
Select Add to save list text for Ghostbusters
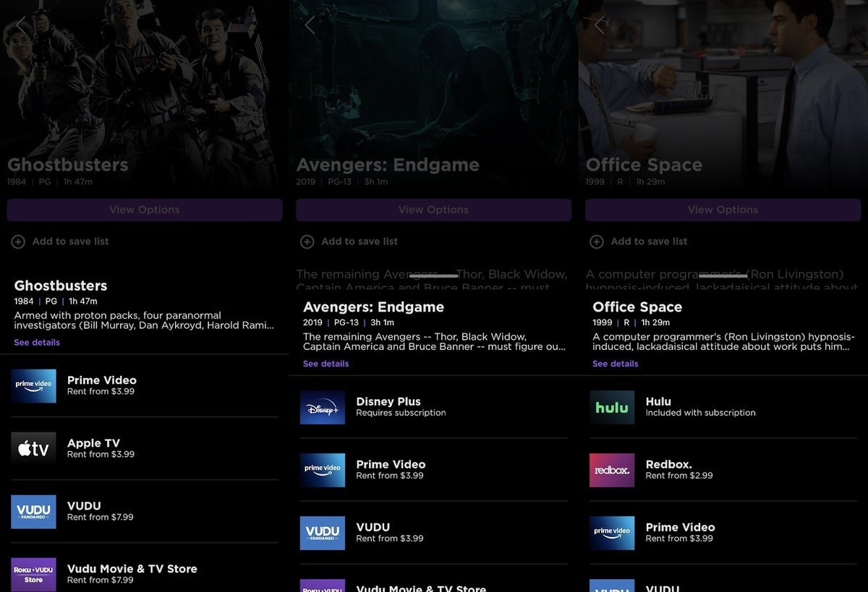click(x=70, y=241)
